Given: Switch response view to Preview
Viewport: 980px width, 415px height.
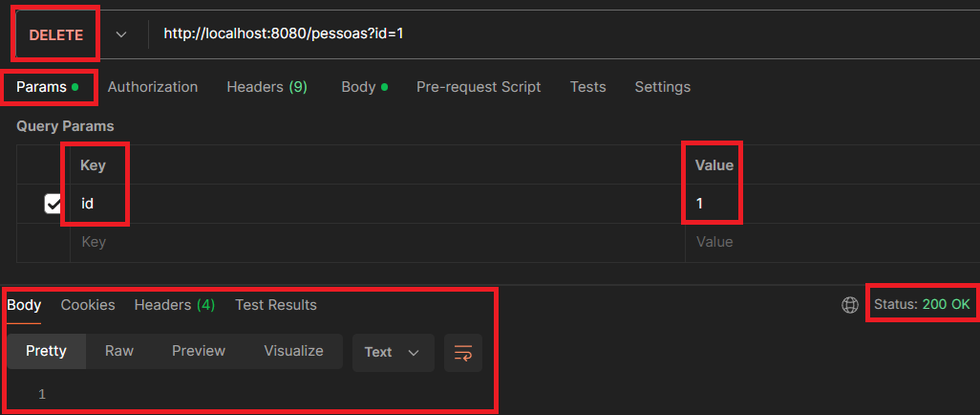Looking at the screenshot, I should [x=199, y=351].
